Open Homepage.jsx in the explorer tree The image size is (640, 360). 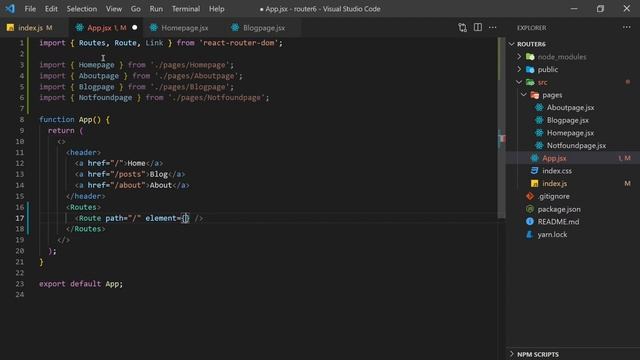coord(570,133)
